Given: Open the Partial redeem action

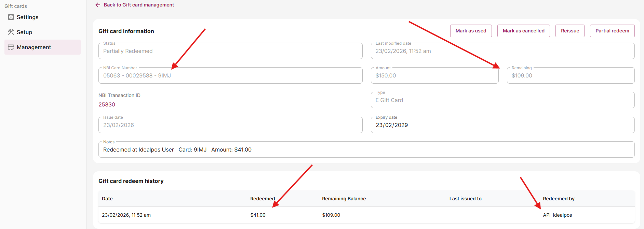Looking at the screenshot, I should point(612,31).
